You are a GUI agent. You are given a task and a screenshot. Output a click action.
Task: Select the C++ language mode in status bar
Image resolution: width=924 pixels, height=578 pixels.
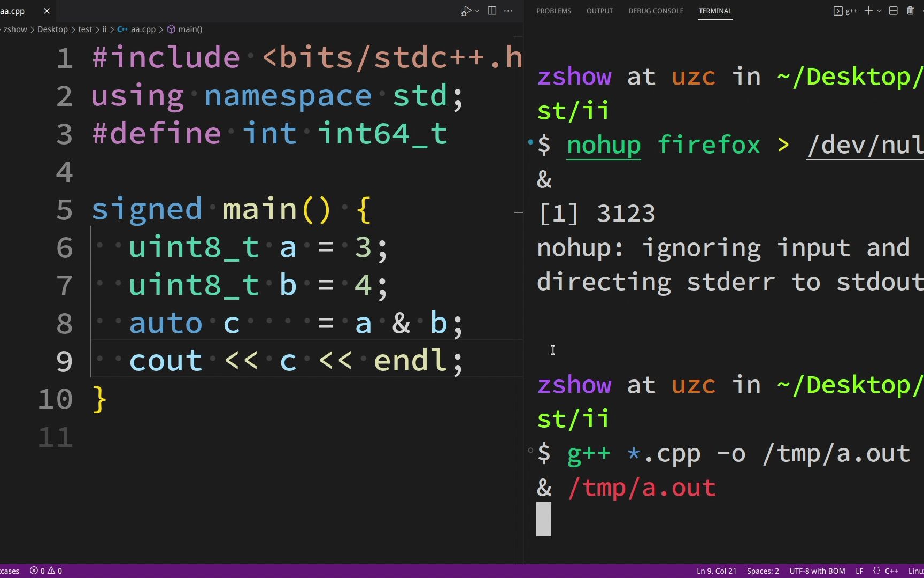tap(891, 571)
